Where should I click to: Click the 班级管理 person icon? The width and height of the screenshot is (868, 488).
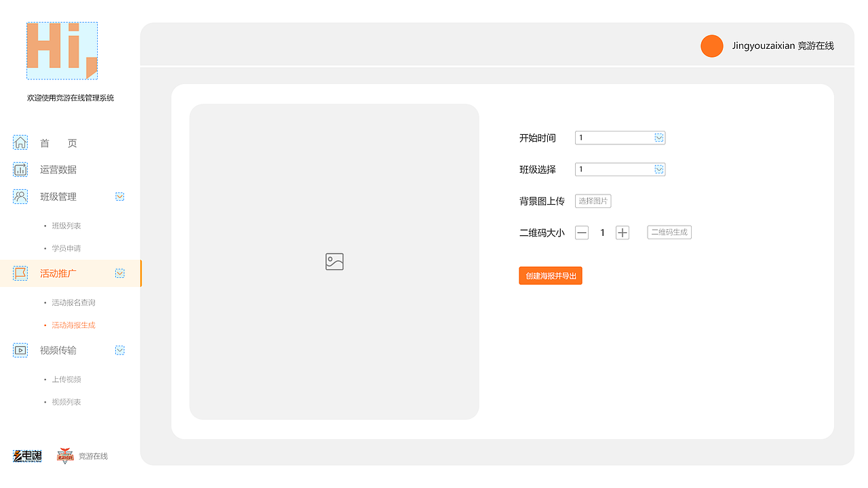click(x=20, y=197)
